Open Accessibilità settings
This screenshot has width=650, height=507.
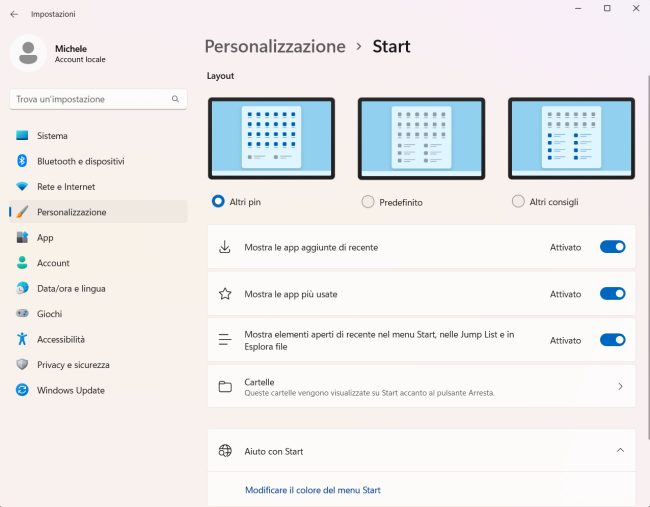coord(98,339)
